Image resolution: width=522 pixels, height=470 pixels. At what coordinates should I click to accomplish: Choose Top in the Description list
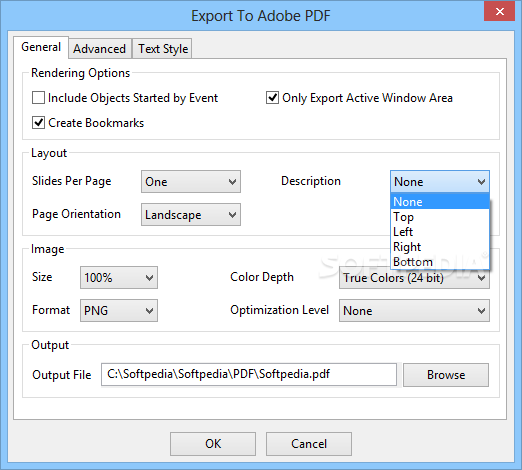tap(440, 217)
